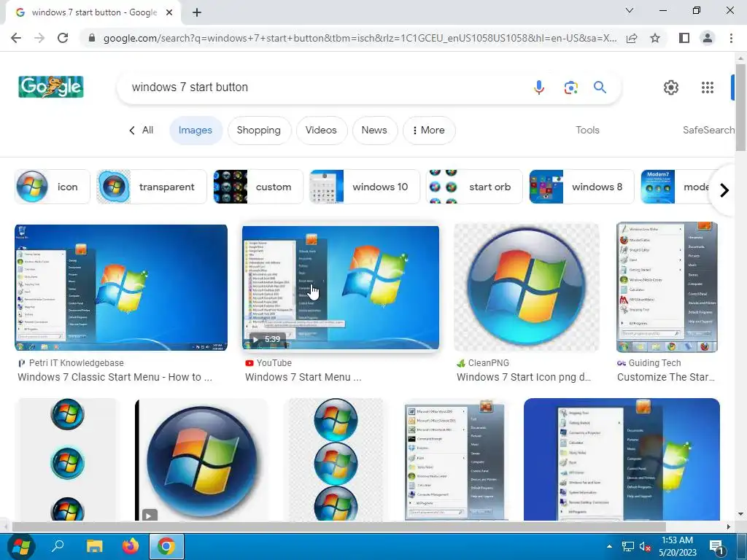Filter by the custom chip

[258, 187]
